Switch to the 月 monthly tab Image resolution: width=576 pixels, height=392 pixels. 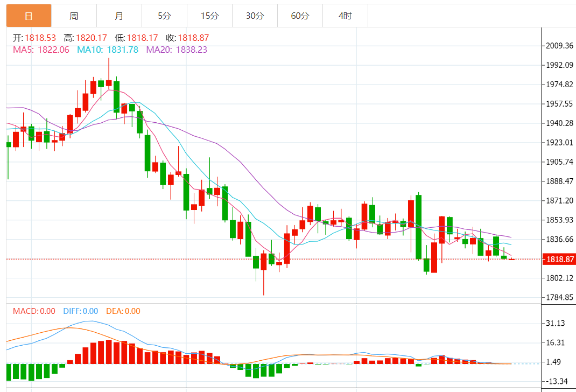pyautogui.click(x=119, y=16)
